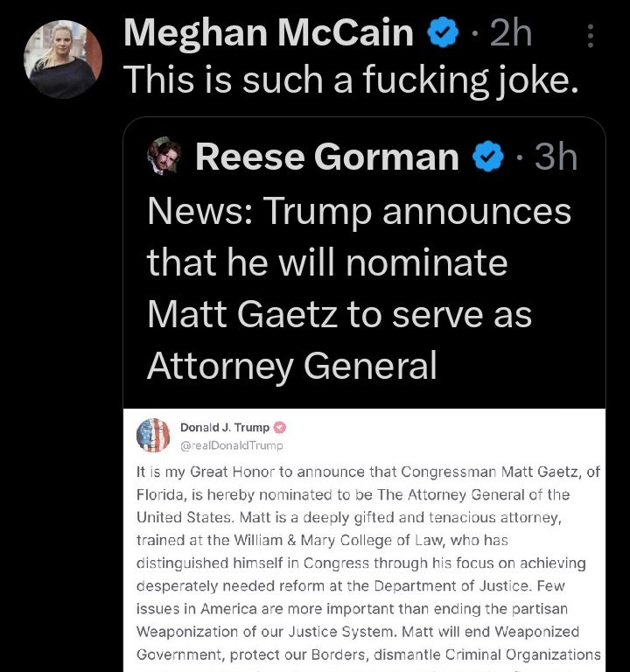The height and width of the screenshot is (672, 630).
Task: Open the three-dot more options menu
Action: (591, 36)
